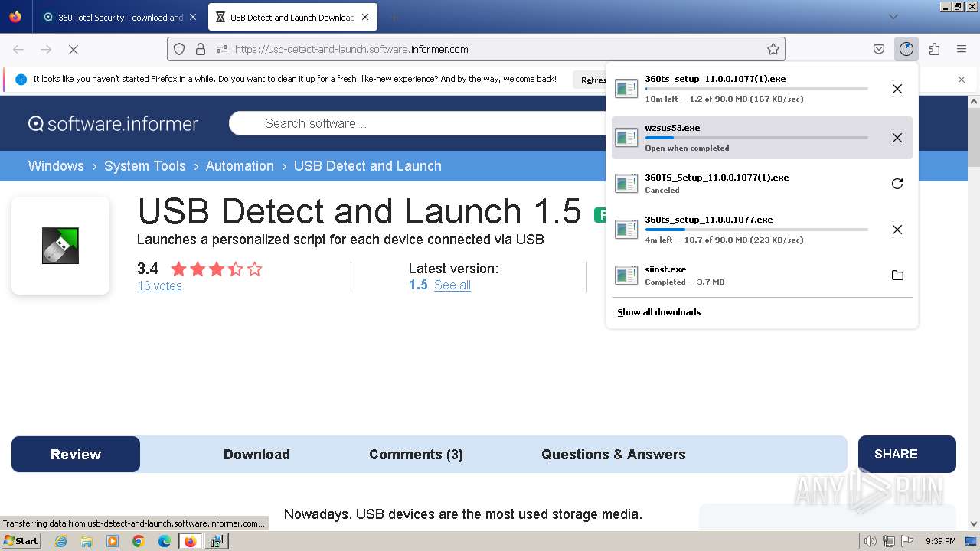Click the URL address bar
This screenshot has width=980, height=551.
pyautogui.click(x=475, y=49)
